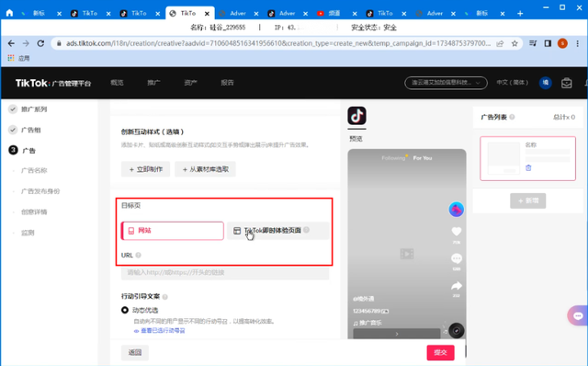The image size is (588, 366).
Task: Jump to 创意详情 section
Action: pyautogui.click(x=34, y=212)
